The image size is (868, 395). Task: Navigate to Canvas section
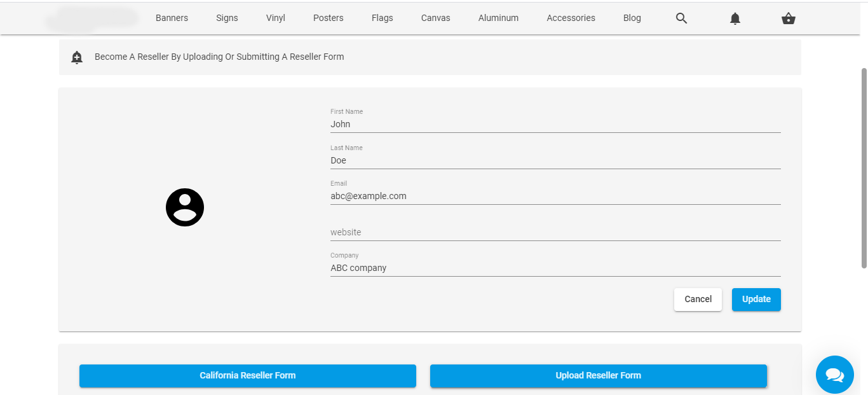[435, 18]
